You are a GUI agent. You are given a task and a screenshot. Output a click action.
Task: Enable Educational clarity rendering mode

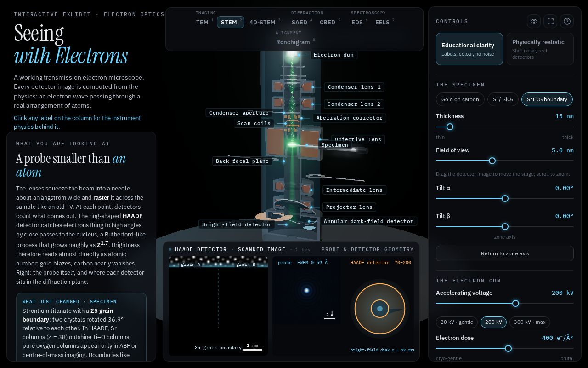pos(469,49)
